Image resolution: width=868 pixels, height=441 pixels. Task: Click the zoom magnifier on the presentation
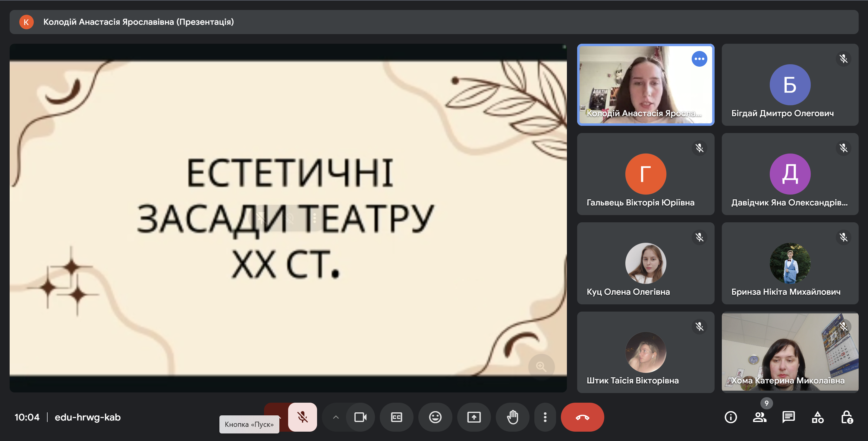pos(541,366)
